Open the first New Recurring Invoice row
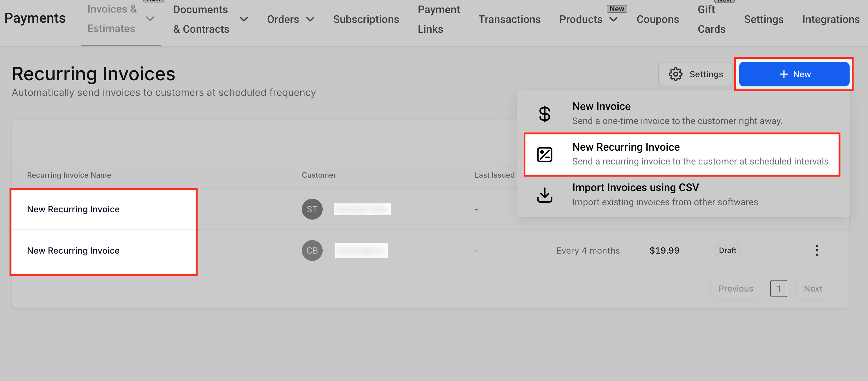The image size is (868, 381). (x=73, y=209)
